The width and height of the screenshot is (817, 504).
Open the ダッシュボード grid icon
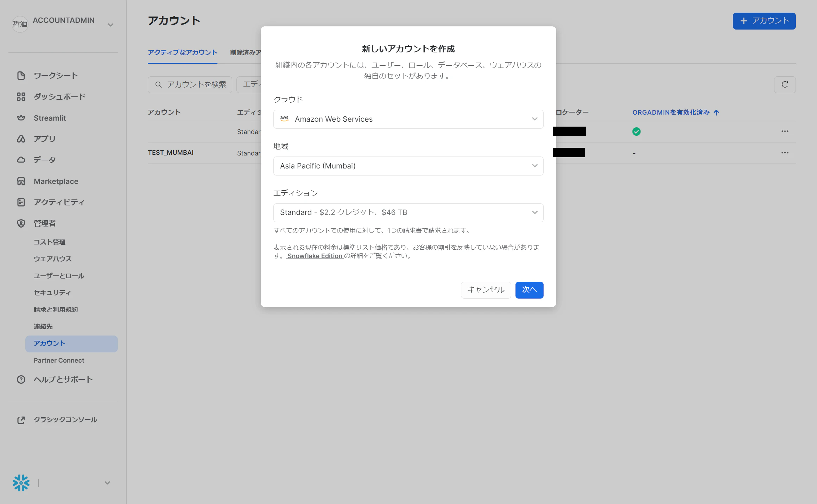coord(21,97)
